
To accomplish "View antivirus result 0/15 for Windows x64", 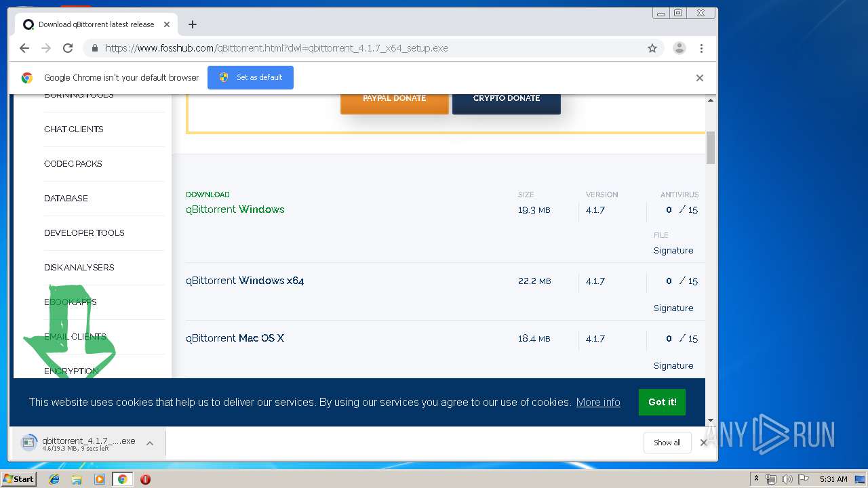I will pyautogui.click(x=682, y=281).
